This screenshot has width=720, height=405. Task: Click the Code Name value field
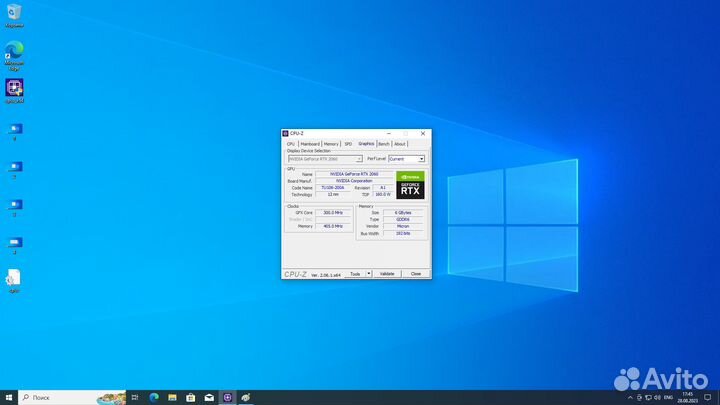(x=333, y=188)
